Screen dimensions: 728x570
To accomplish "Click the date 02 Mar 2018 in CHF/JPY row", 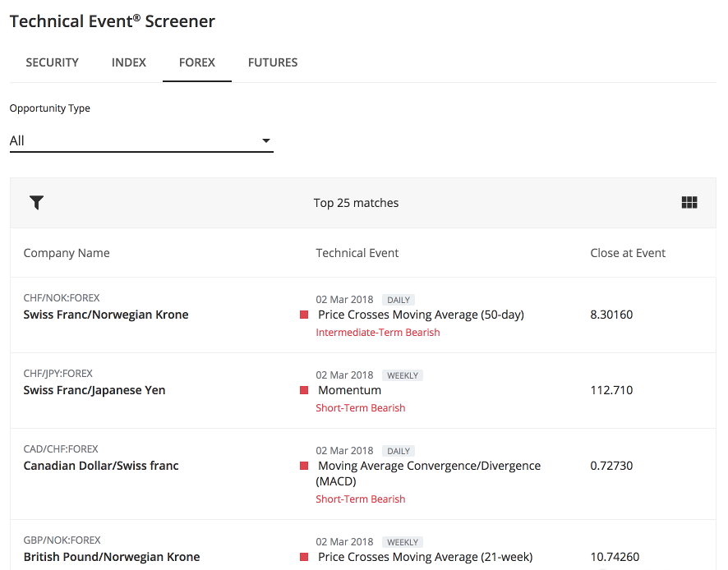I will tap(344, 375).
